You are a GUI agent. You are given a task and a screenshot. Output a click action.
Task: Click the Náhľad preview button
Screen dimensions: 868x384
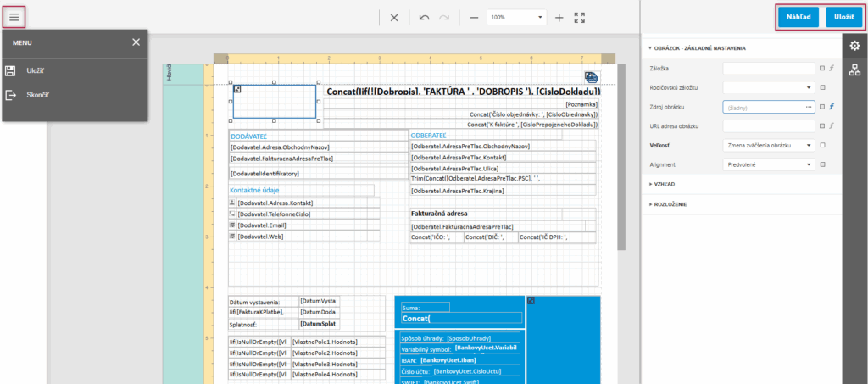[798, 17]
